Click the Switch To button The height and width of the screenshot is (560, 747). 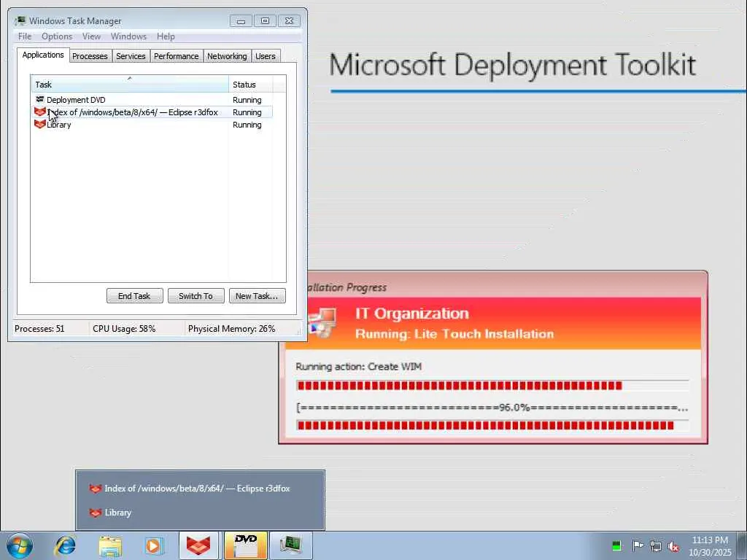[x=196, y=296]
